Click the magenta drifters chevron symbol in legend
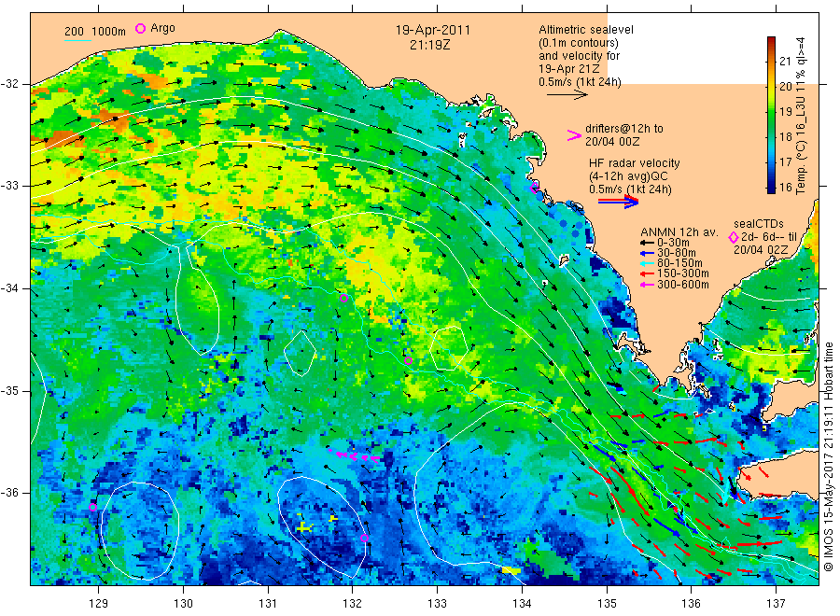Image resolution: width=840 pixels, height=616 pixels. pyautogui.click(x=574, y=135)
